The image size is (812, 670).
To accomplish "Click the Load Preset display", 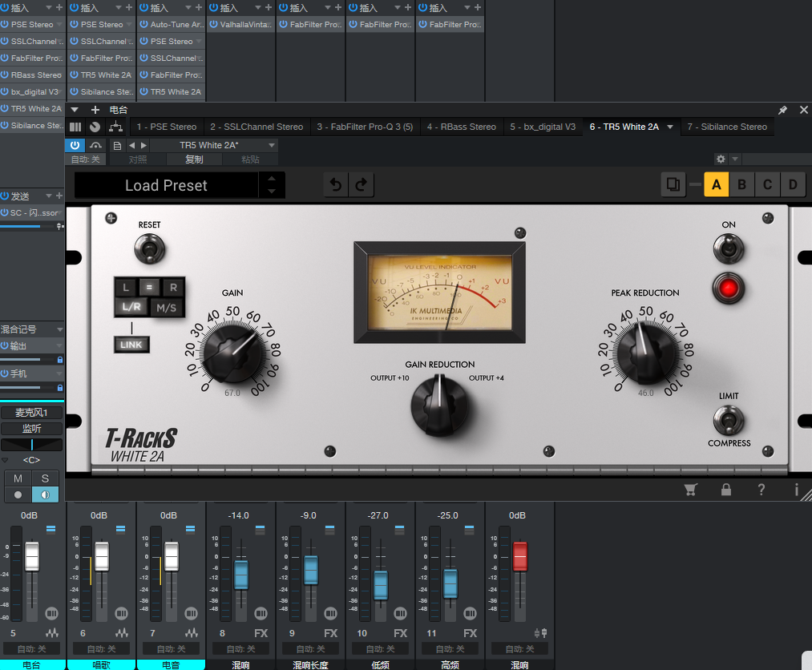I will tap(166, 185).
